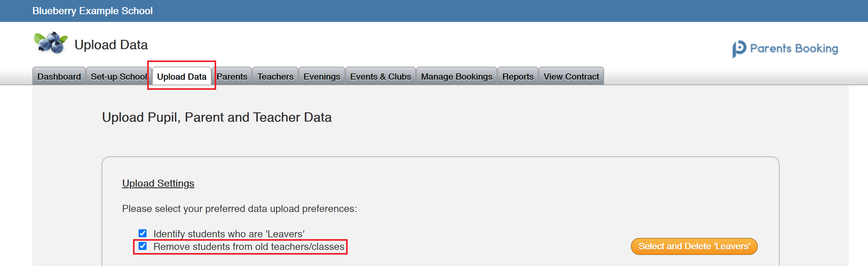Screen dimensions: 868x266
Task: Click the Identify students who are 'Leavers' label
Action: pyautogui.click(x=229, y=234)
